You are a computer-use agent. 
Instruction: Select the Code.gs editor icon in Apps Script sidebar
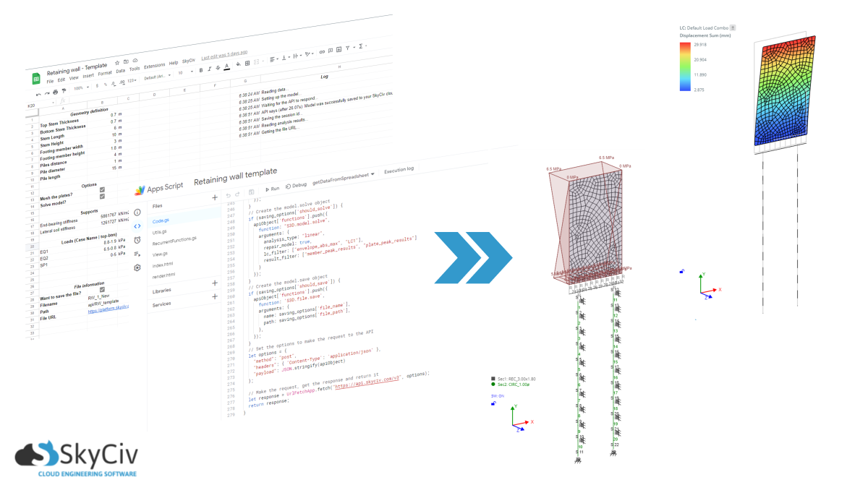click(x=136, y=226)
